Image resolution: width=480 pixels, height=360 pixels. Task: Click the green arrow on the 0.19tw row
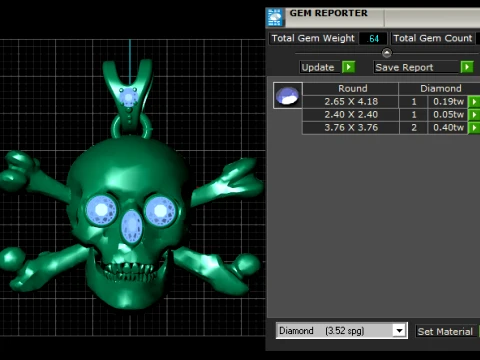click(474, 102)
